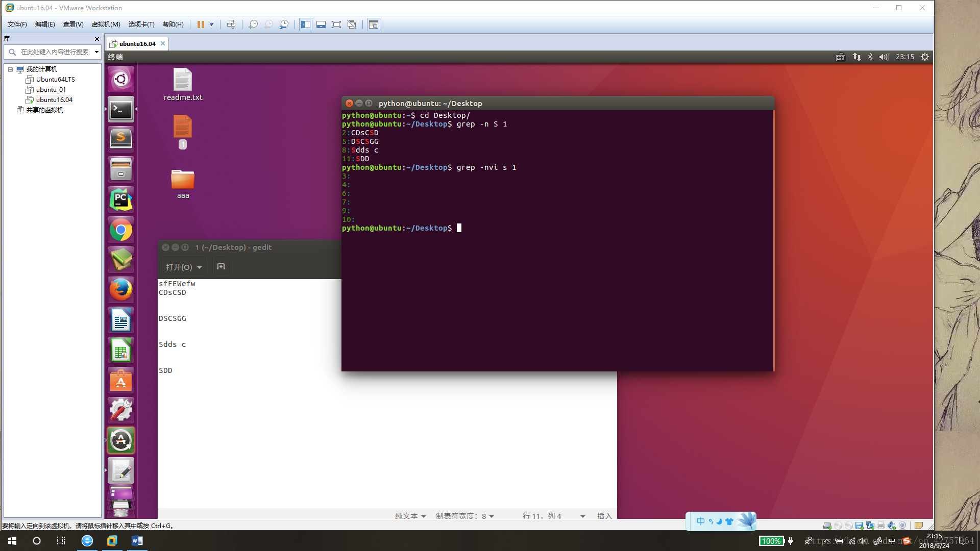The image size is (980, 551).
Task: Launch Sublime Text from the launcher
Action: coord(121,139)
